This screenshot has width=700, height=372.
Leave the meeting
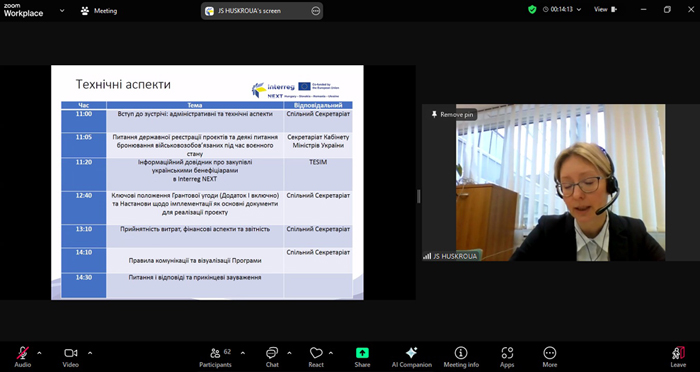(678, 357)
